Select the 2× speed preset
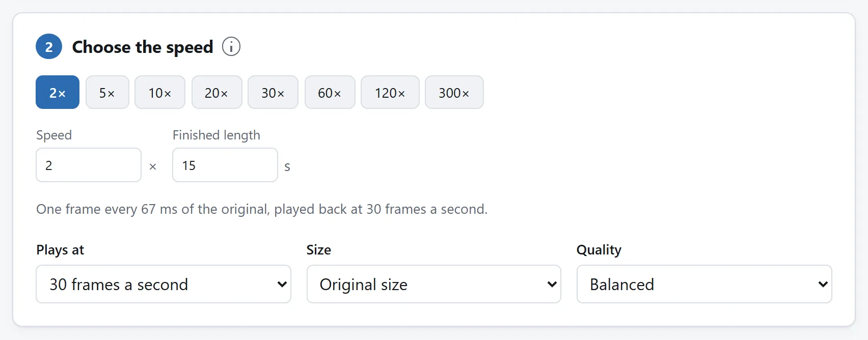 click(58, 92)
